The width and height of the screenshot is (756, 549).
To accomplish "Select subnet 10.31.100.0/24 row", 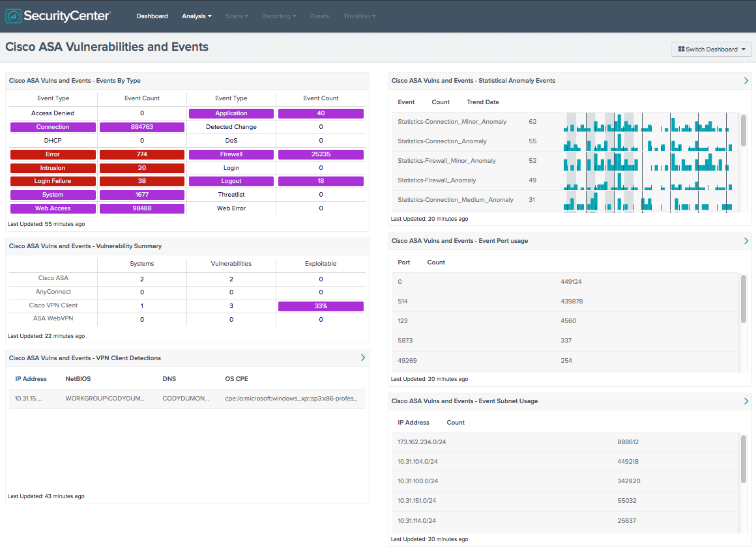I will point(565,481).
